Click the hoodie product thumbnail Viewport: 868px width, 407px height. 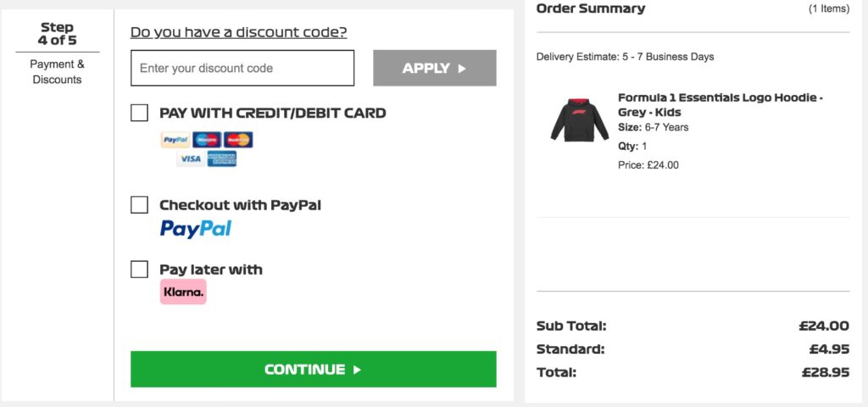579,120
